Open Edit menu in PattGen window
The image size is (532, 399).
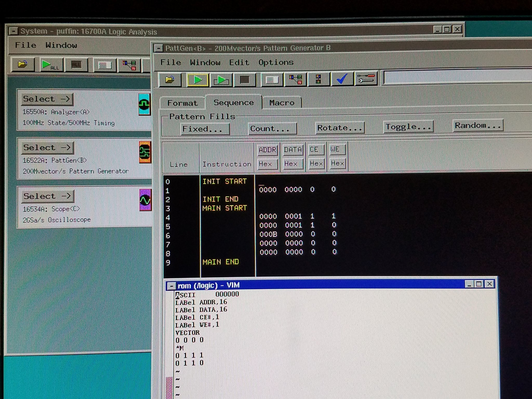(x=239, y=63)
